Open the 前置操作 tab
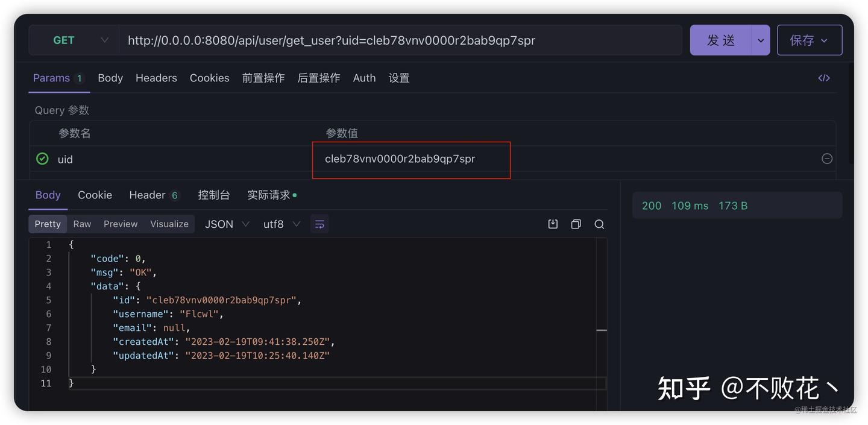868x425 pixels. click(263, 78)
